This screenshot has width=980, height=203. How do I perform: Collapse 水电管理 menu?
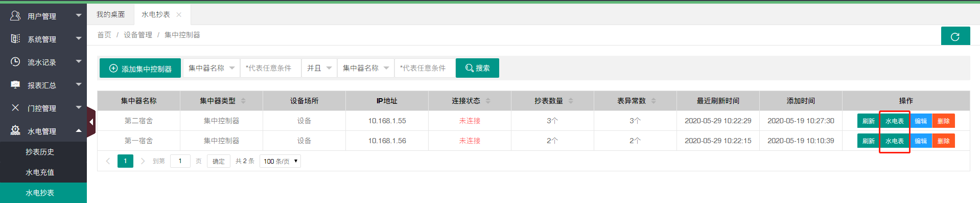tap(79, 130)
